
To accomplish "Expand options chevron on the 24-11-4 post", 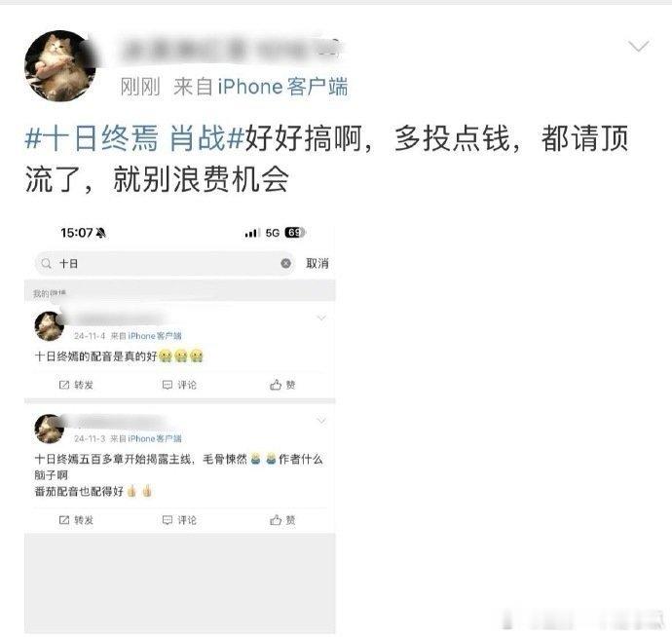I will (x=321, y=318).
